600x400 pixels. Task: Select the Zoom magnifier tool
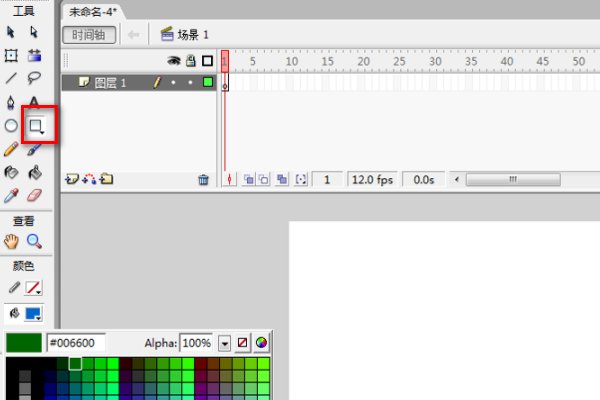[35, 241]
